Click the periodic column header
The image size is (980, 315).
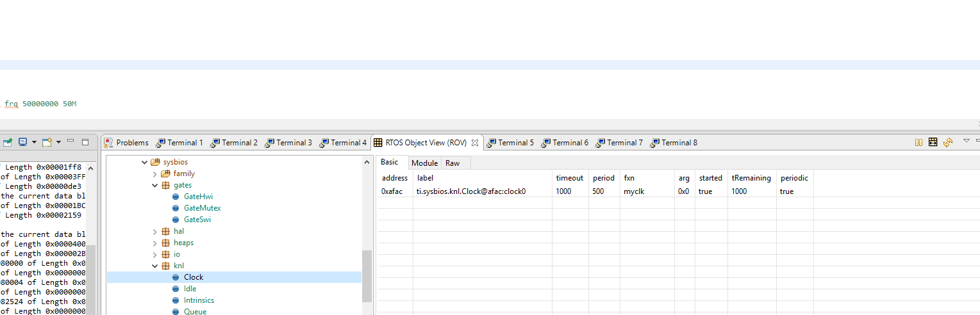(795, 178)
